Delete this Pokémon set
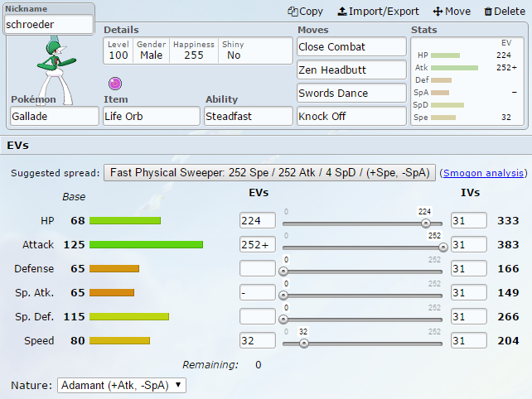 pyautogui.click(x=505, y=12)
